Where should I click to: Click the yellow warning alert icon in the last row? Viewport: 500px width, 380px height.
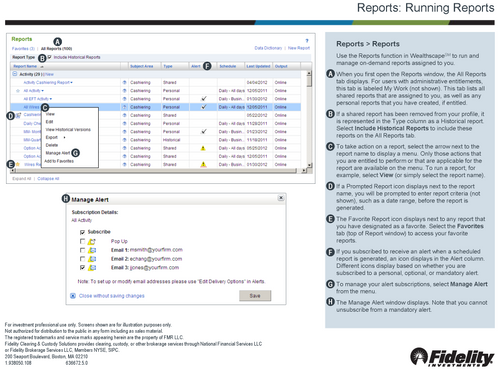(203, 164)
